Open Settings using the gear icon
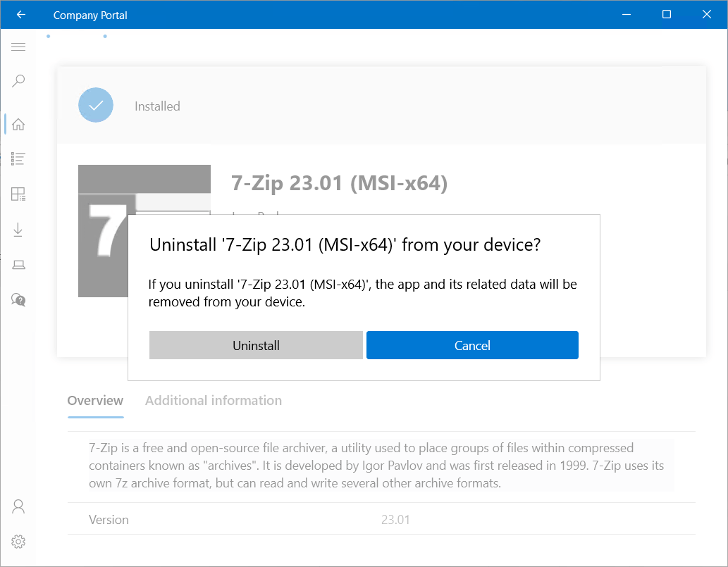 [18, 541]
